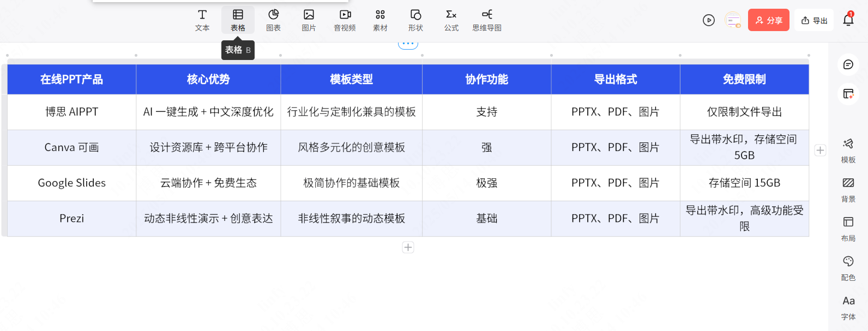Click the 非线性叙事的动态模板 cell
The image size is (868, 331).
tap(351, 218)
